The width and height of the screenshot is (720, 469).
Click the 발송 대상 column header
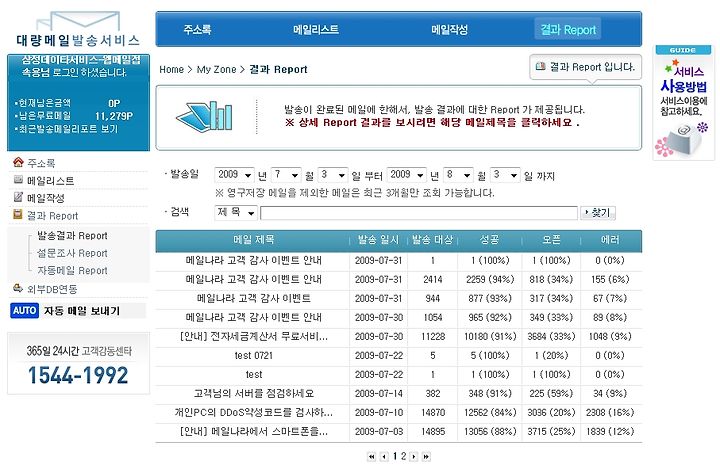tap(433, 240)
